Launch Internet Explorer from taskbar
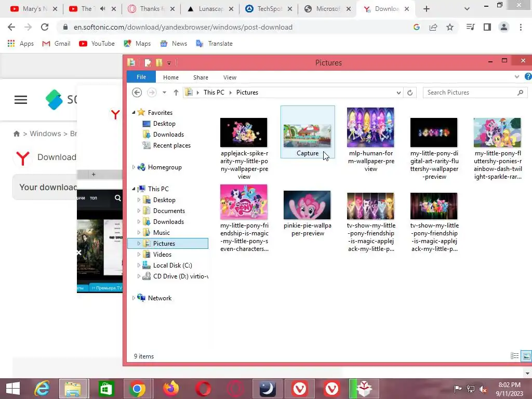This screenshot has height=399, width=532. (43, 389)
